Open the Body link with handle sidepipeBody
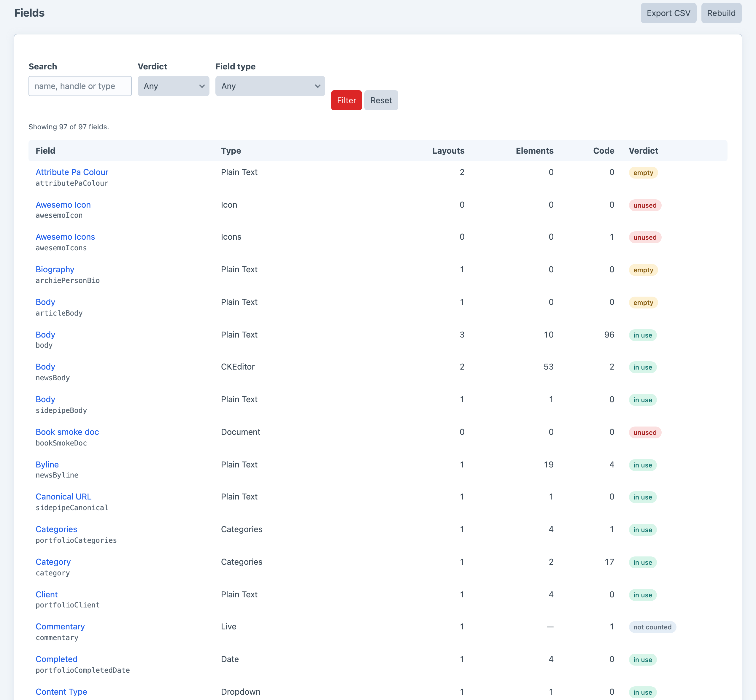This screenshot has height=700, width=756. (x=45, y=399)
